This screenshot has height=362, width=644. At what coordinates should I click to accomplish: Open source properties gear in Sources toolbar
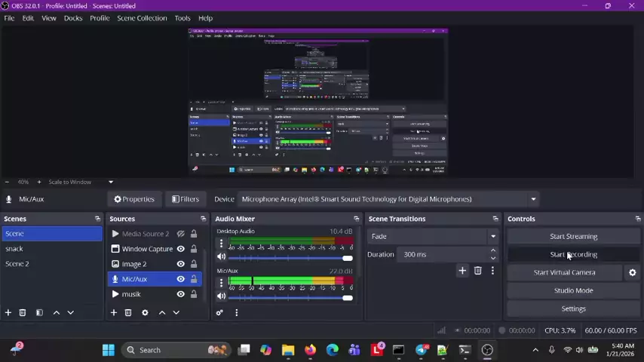tap(145, 312)
